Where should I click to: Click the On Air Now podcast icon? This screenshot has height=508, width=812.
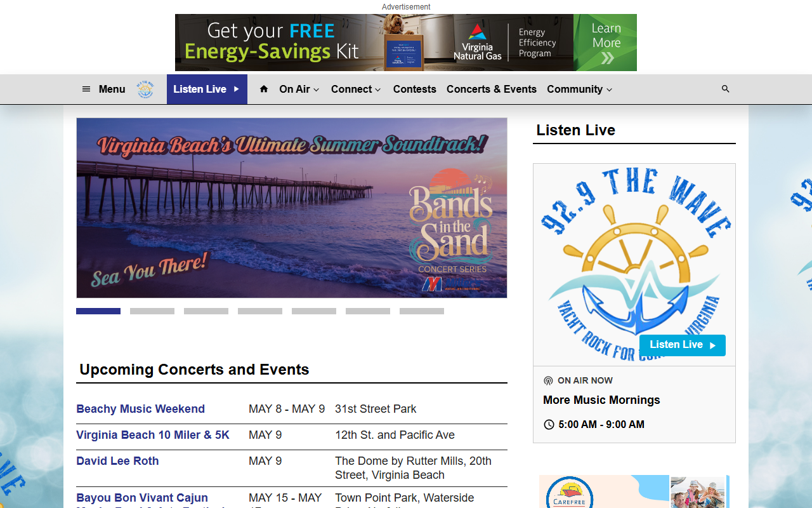point(548,380)
